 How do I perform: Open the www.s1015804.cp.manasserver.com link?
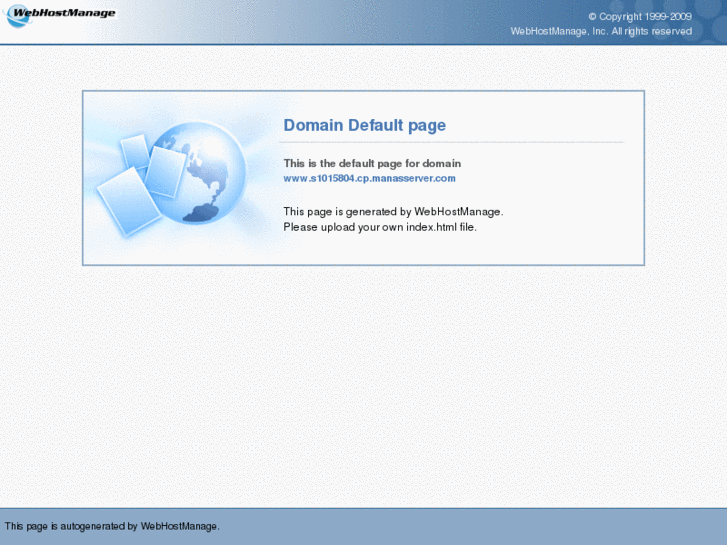(369, 178)
